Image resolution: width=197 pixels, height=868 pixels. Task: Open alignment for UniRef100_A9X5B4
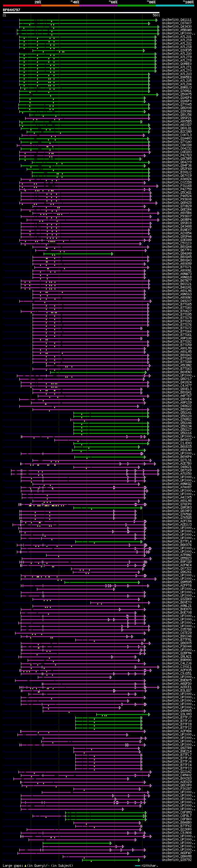point(177,213)
